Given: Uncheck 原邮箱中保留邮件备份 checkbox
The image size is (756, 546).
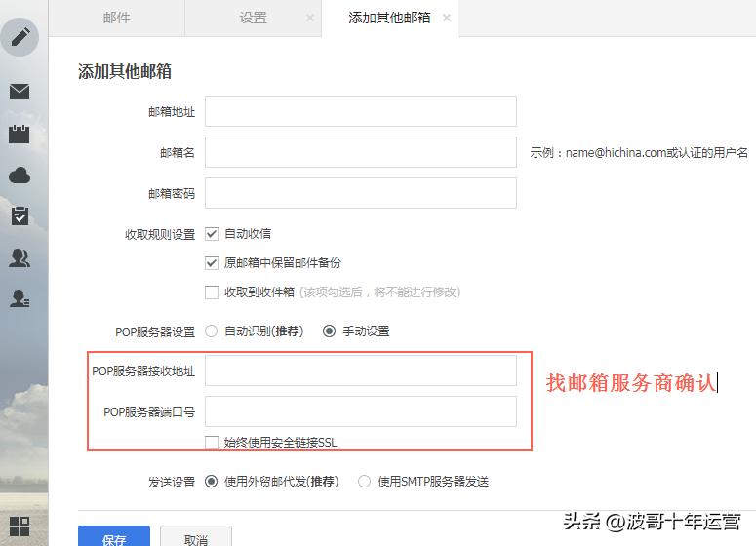Looking at the screenshot, I should click(212, 262).
